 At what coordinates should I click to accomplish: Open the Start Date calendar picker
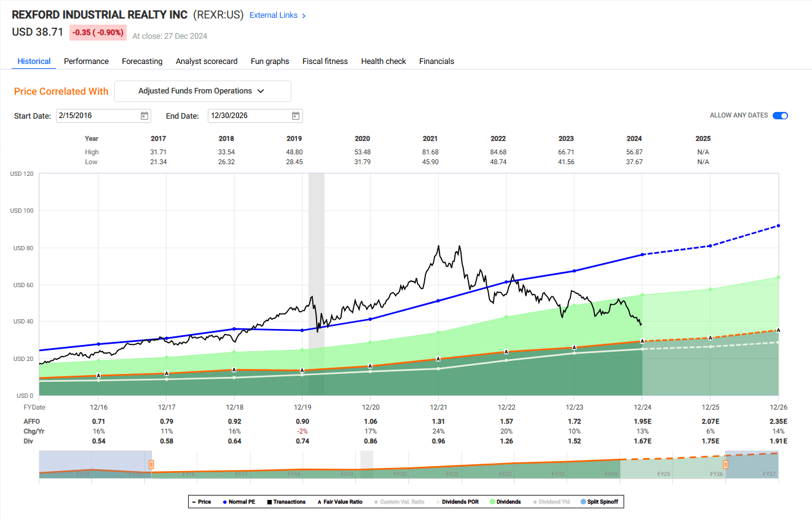(144, 116)
